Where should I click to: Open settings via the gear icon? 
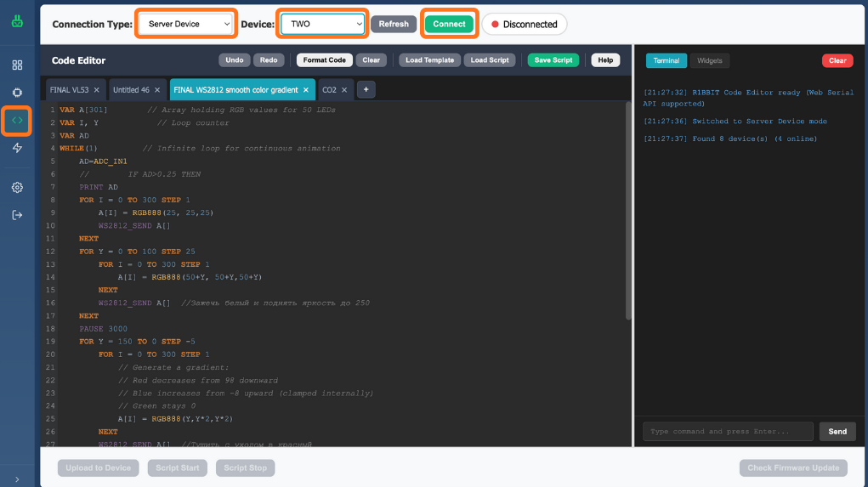coord(17,187)
